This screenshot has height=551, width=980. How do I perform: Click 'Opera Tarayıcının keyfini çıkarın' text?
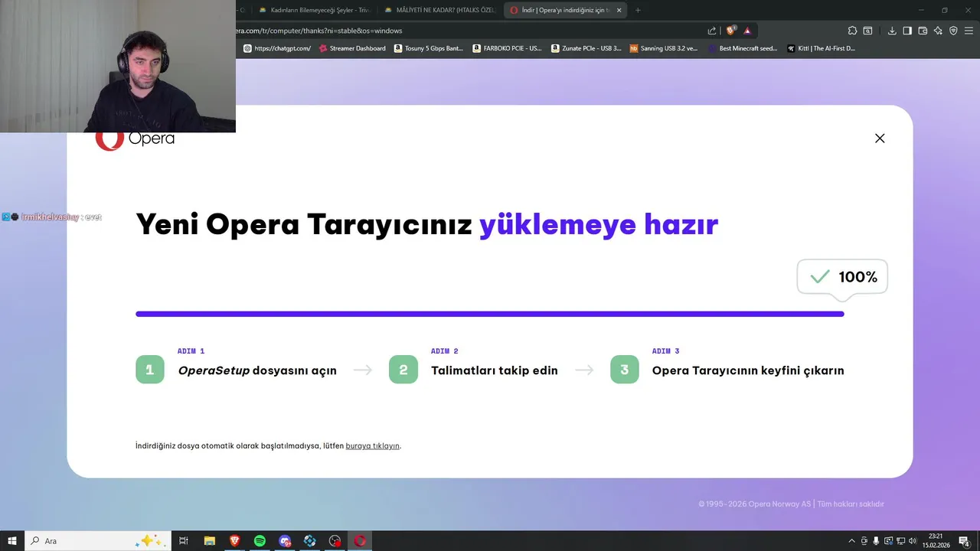coord(748,370)
